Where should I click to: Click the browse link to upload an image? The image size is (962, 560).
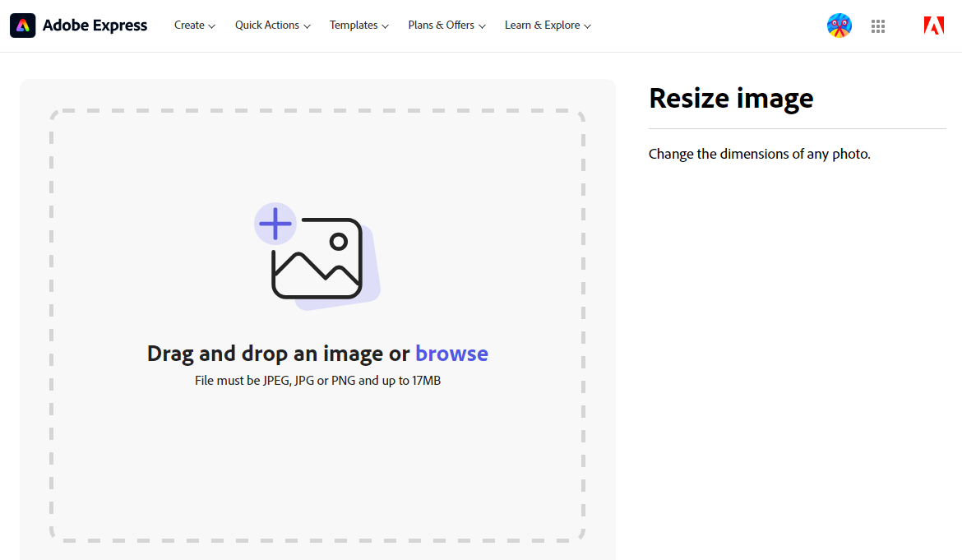click(x=451, y=354)
